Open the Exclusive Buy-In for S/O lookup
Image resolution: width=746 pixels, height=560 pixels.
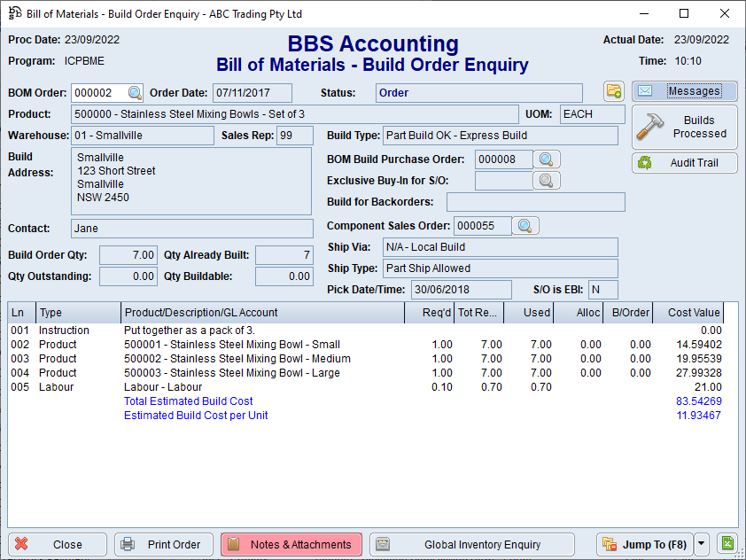[x=547, y=180]
